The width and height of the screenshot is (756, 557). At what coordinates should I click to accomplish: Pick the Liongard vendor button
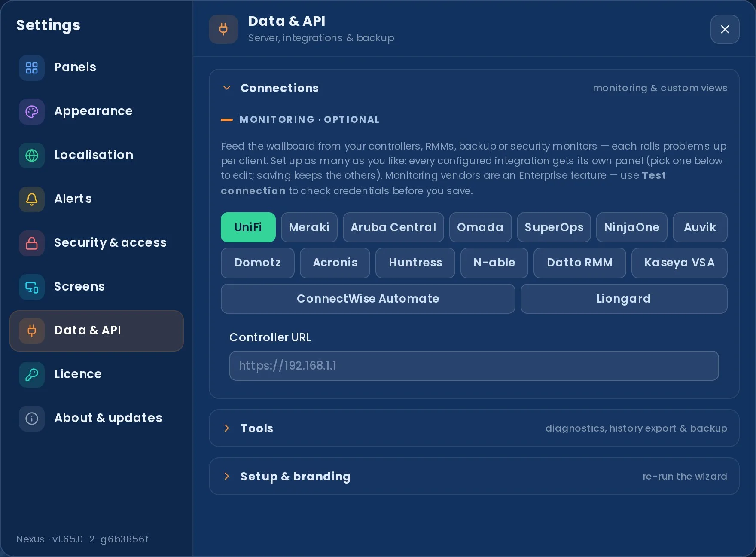pos(624,299)
